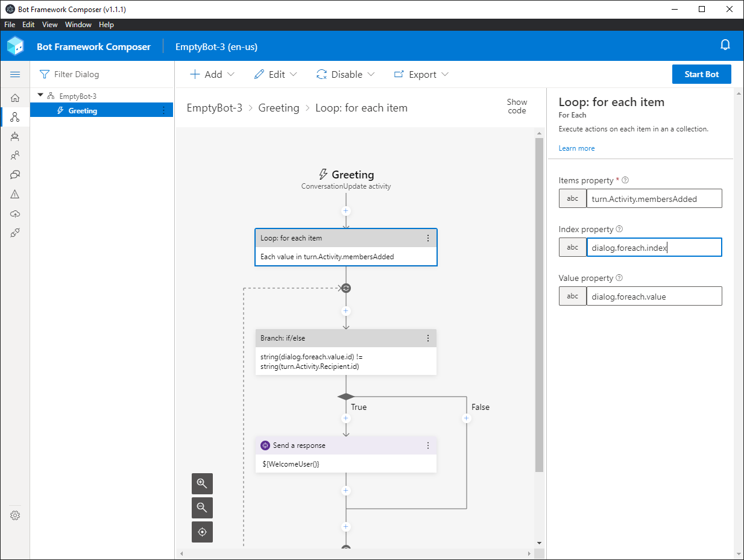This screenshot has height=560, width=744.
Task: Open the File menu
Action: click(x=10, y=25)
